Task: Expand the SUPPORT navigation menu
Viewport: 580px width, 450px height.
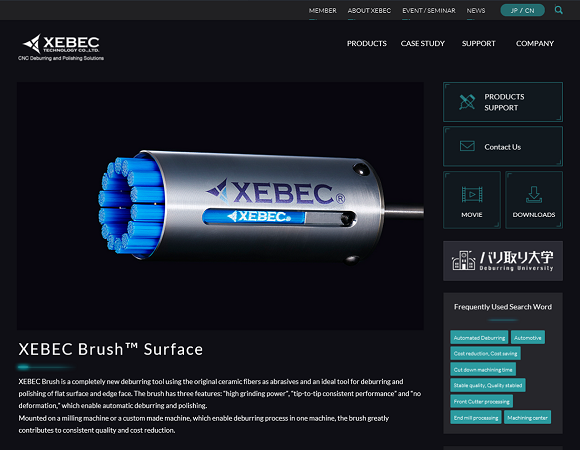Action: click(x=478, y=44)
